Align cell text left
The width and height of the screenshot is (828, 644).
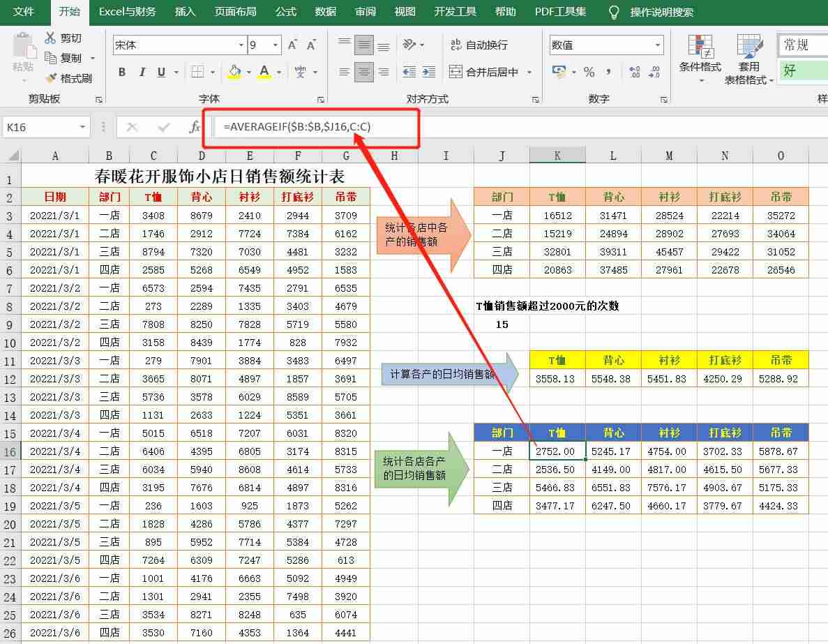pyautogui.click(x=345, y=72)
